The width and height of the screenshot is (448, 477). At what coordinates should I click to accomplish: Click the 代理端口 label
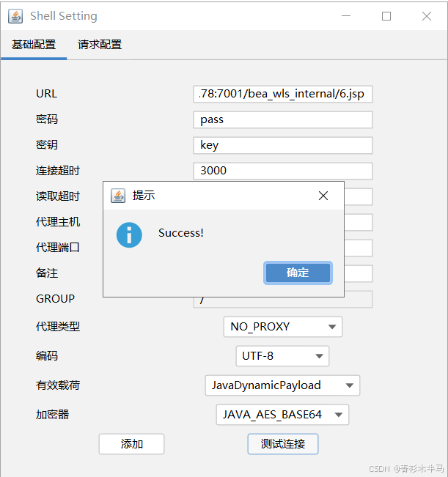[x=58, y=248]
